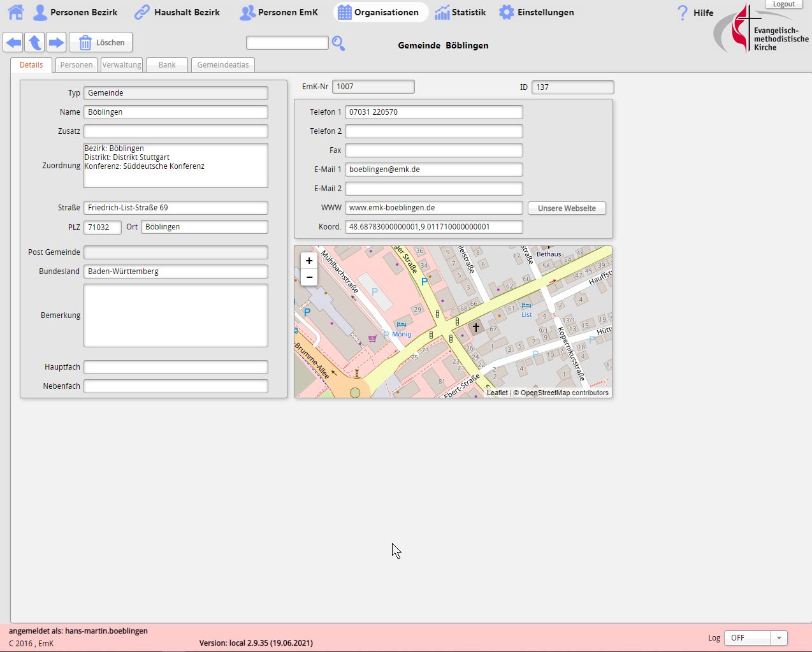Zoom out on the map
Image resolution: width=812 pixels, height=652 pixels.
[309, 277]
